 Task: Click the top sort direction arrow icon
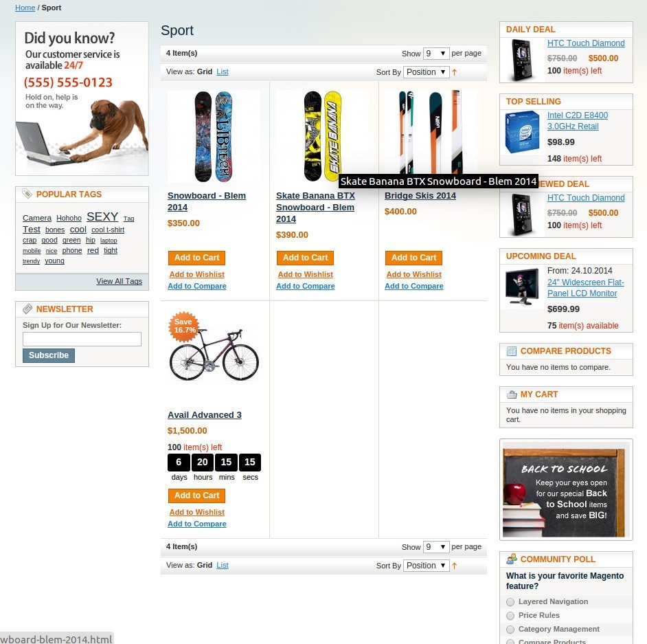pos(454,72)
